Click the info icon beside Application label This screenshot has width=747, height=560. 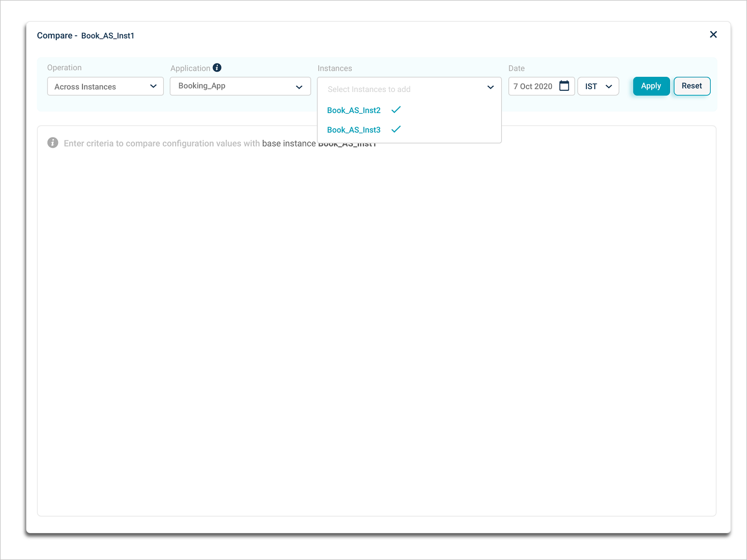coord(217,67)
